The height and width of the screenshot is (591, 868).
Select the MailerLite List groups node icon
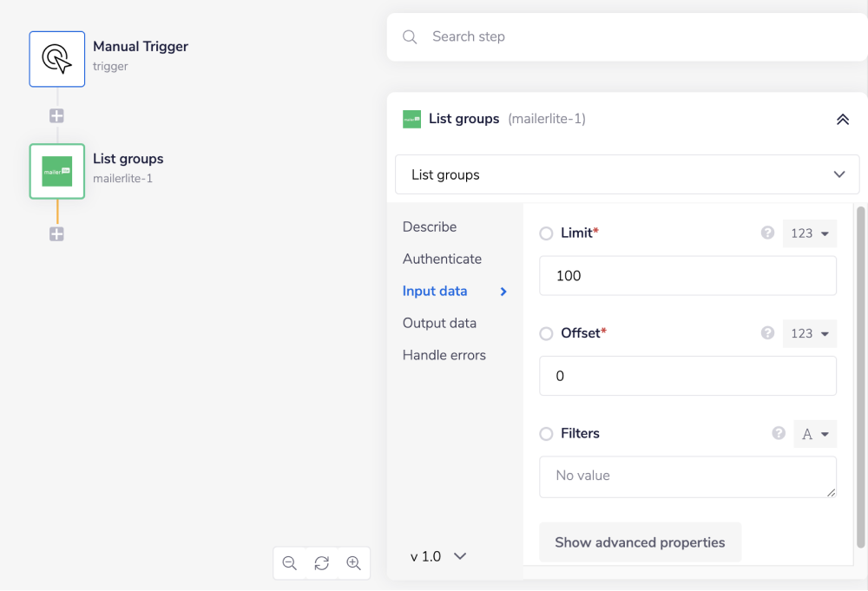pos(57,171)
